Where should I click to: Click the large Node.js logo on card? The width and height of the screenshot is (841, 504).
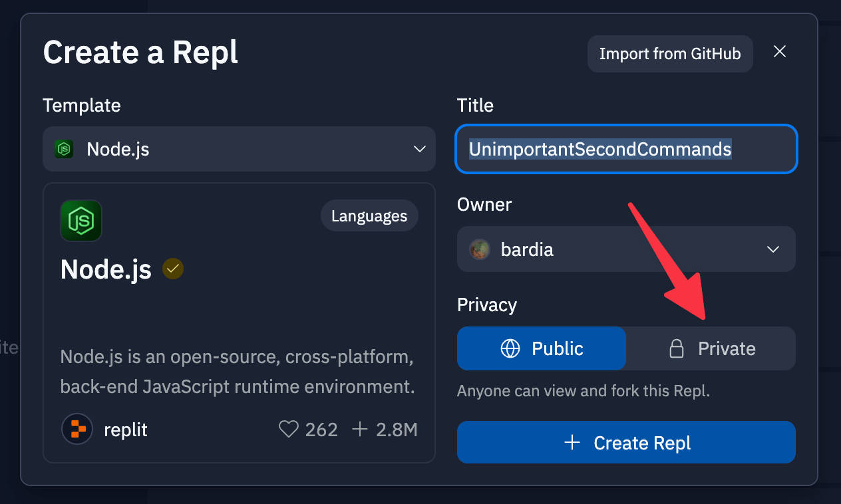pos(81,221)
